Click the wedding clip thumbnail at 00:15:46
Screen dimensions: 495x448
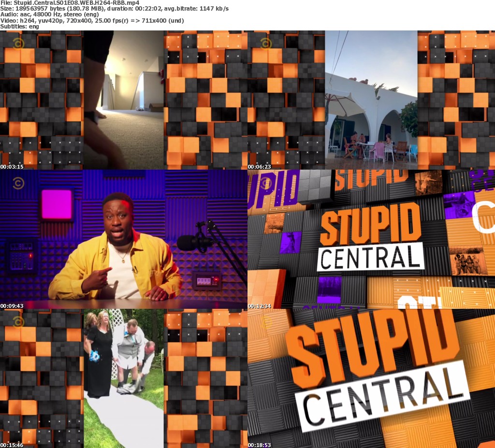pos(124,378)
